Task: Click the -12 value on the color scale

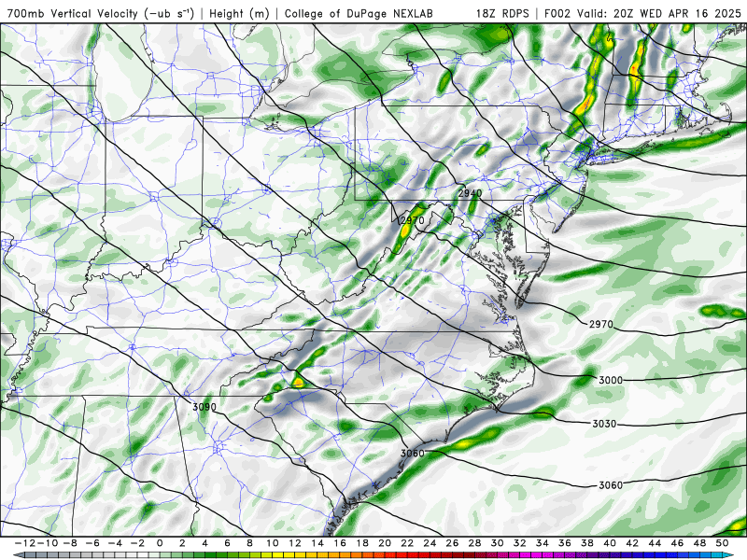Action: (23, 543)
